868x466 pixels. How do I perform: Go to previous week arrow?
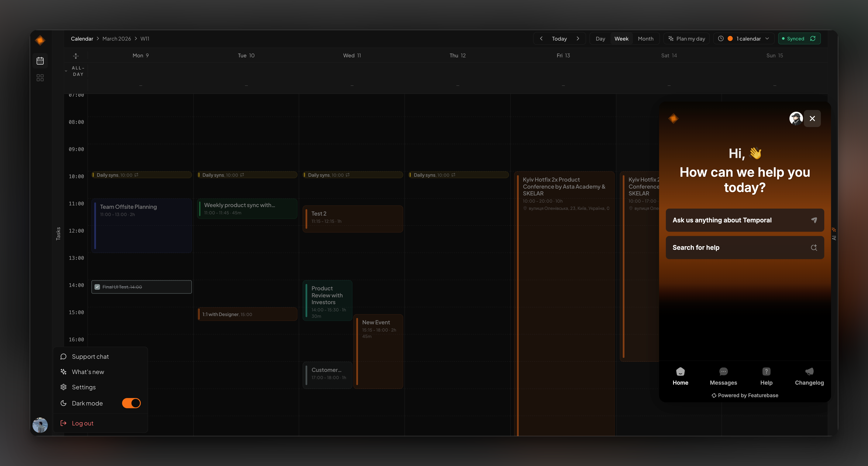pos(541,39)
